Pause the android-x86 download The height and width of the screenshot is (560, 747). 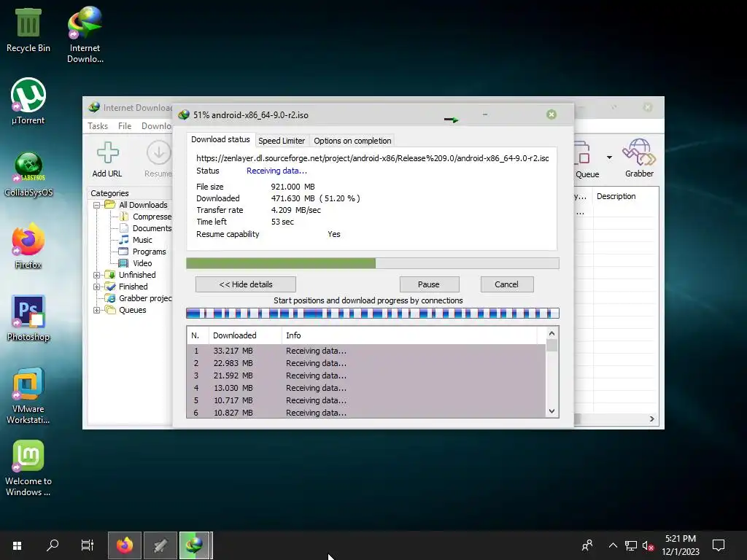[x=429, y=284]
